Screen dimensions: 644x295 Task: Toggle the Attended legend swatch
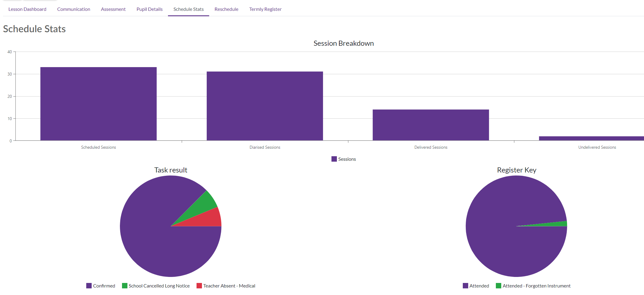465,286
